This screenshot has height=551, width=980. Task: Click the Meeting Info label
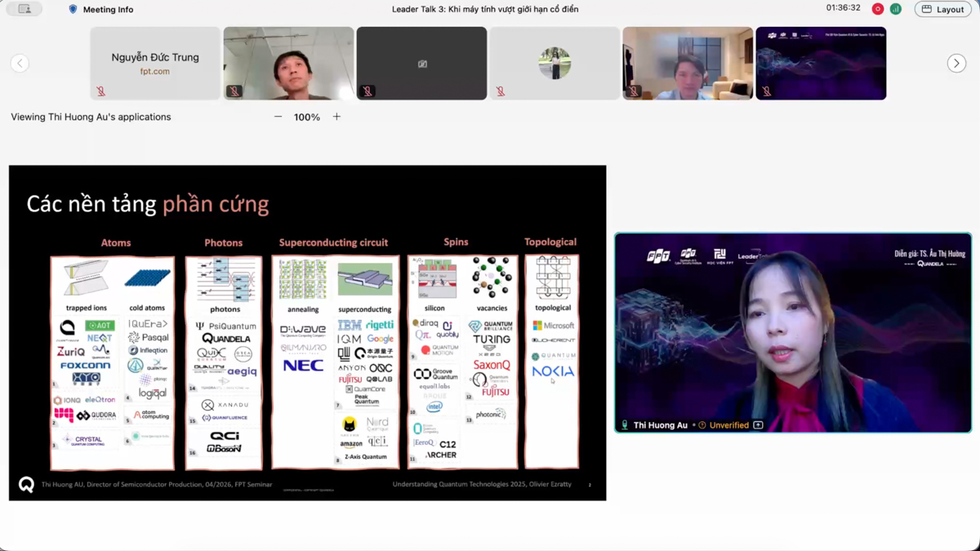point(108,9)
